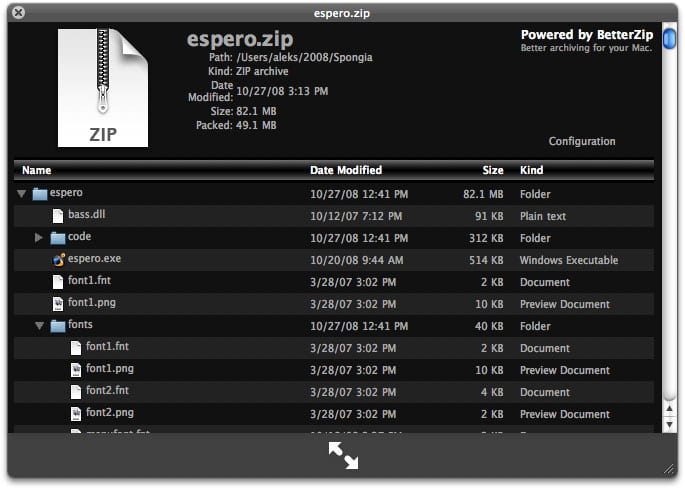The width and height of the screenshot is (685, 489).
Task: Open the Configuration link
Action: pyautogui.click(x=582, y=141)
